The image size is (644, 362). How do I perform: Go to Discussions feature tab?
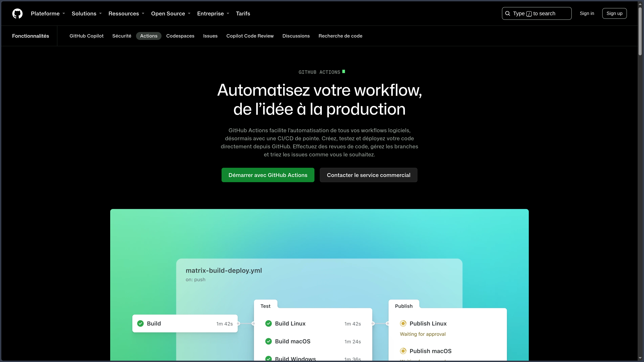tap(296, 36)
